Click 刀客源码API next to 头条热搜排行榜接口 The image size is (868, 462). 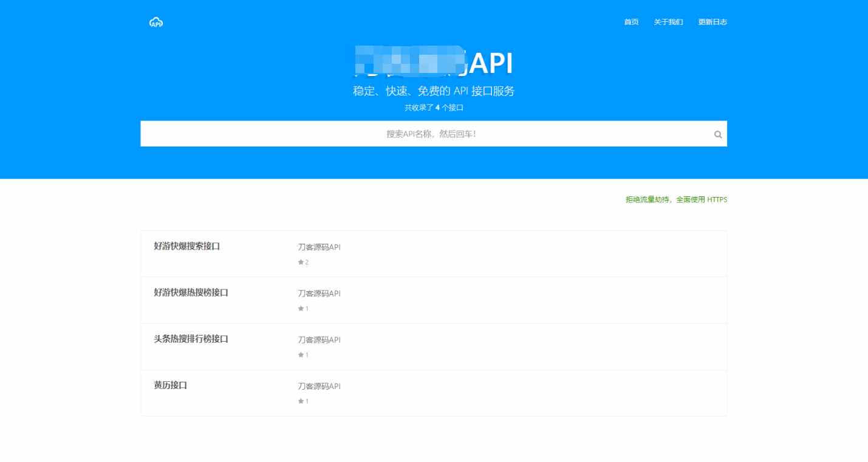pos(318,340)
